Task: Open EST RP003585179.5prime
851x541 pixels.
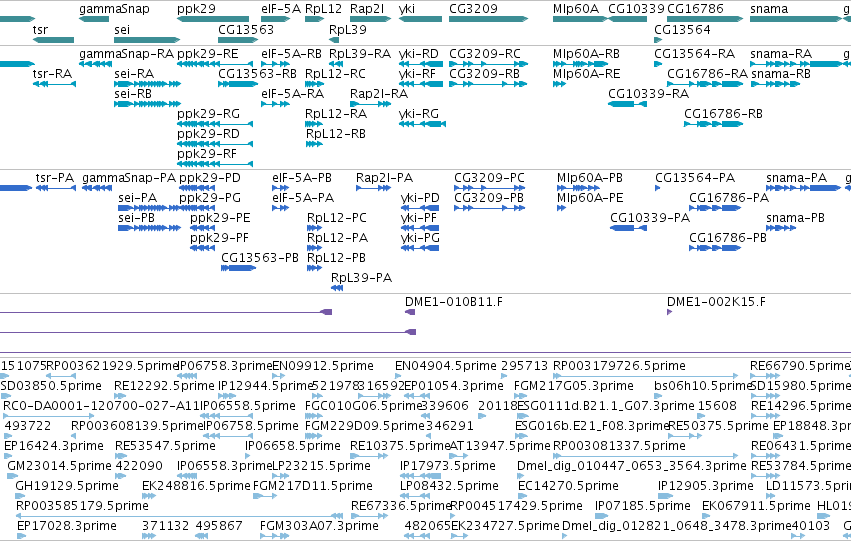Action: (82, 507)
